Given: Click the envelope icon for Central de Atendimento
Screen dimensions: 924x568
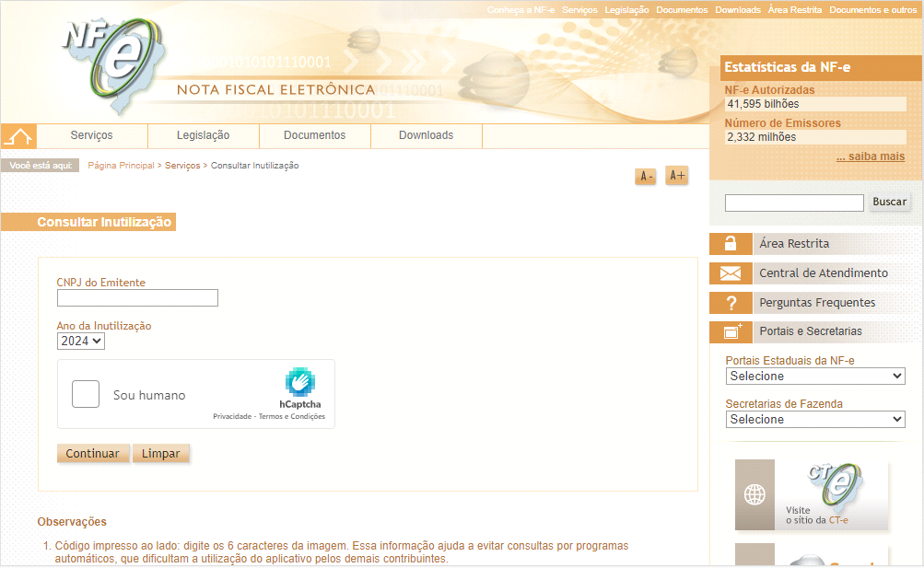Looking at the screenshot, I should (x=731, y=272).
